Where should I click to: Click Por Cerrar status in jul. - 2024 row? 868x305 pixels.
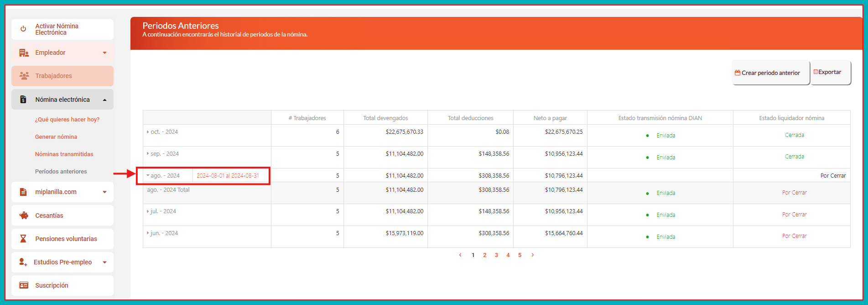(795, 215)
